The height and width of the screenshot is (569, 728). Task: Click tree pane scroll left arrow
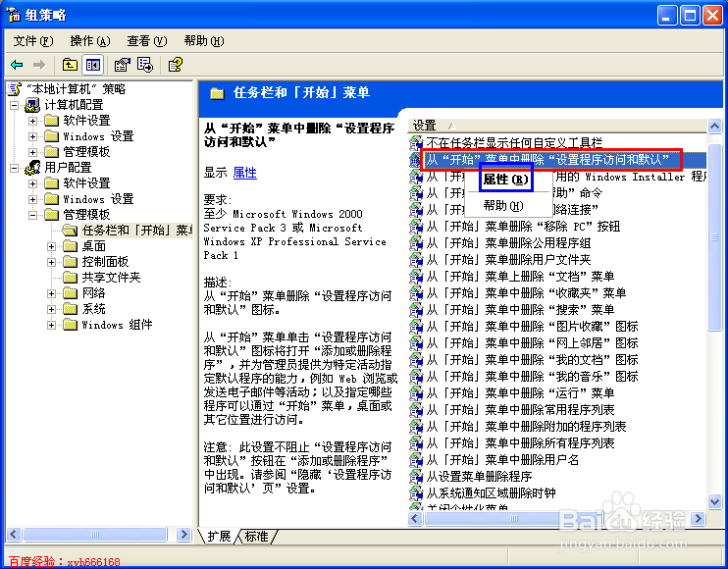(14, 535)
